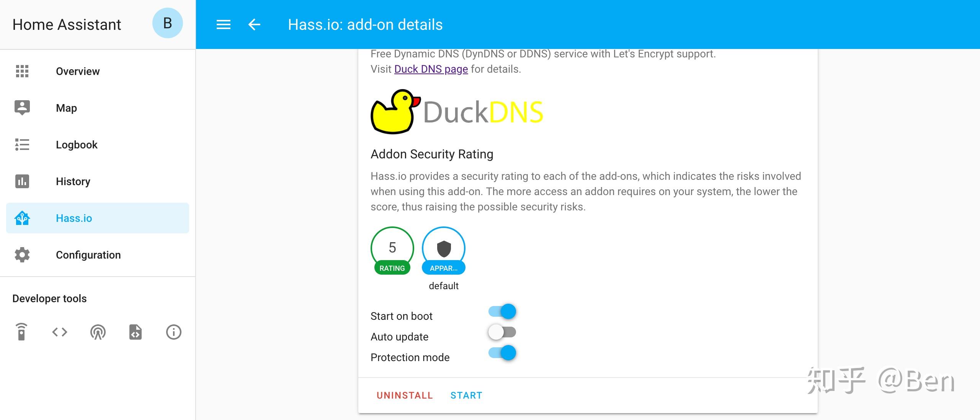
Task: Open the States developer tool
Action: tap(59, 332)
